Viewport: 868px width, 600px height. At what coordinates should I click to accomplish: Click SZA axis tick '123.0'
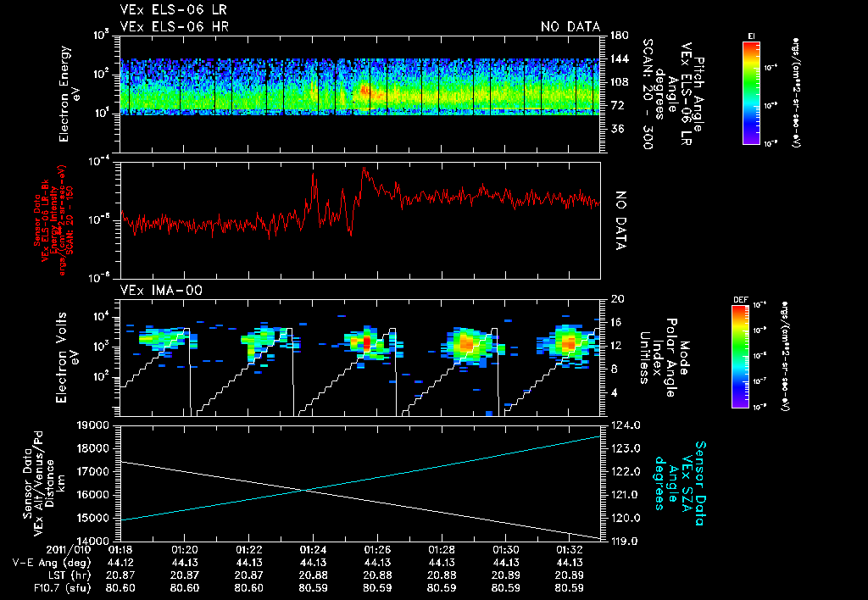626,448
